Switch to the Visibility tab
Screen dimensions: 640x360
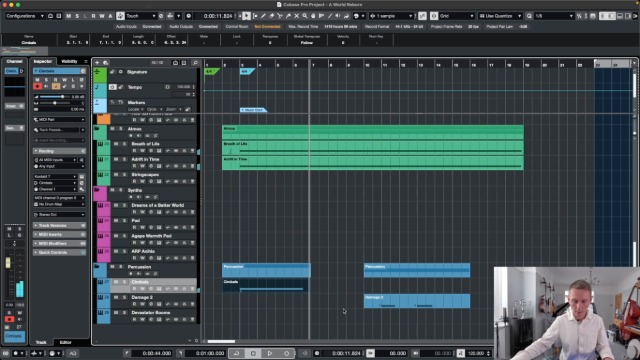point(69,61)
